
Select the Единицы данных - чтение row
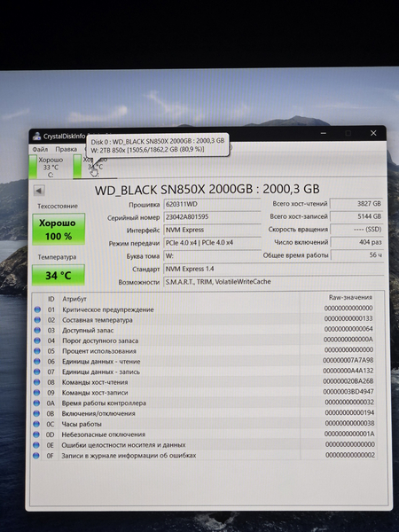(x=204, y=361)
